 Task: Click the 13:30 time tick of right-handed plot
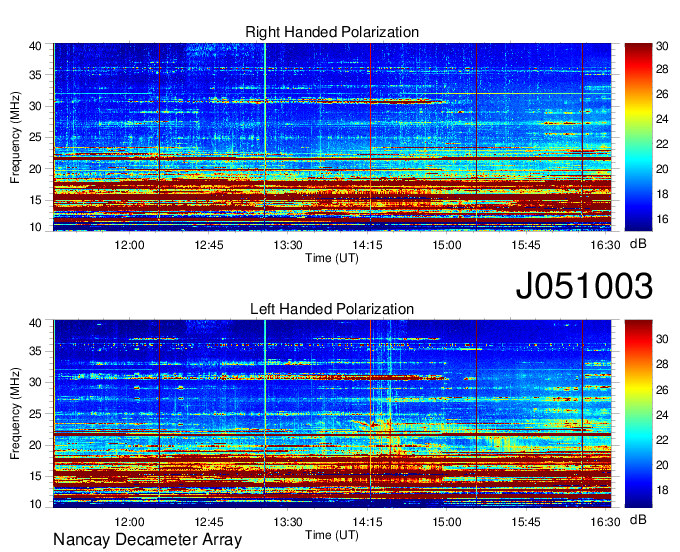tap(288, 245)
